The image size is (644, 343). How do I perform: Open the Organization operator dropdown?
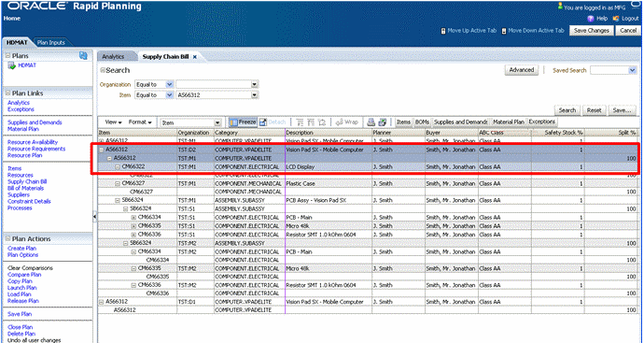169,84
